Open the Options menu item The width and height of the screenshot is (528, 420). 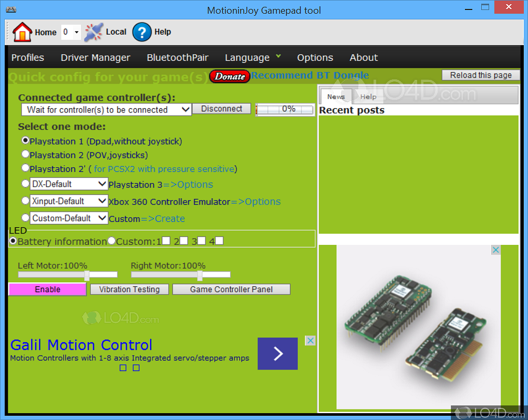(315, 58)
